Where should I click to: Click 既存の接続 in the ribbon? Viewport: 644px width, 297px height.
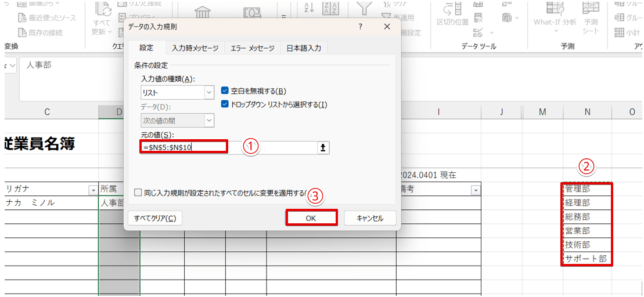pyautogui.click(x=40, y=32)
